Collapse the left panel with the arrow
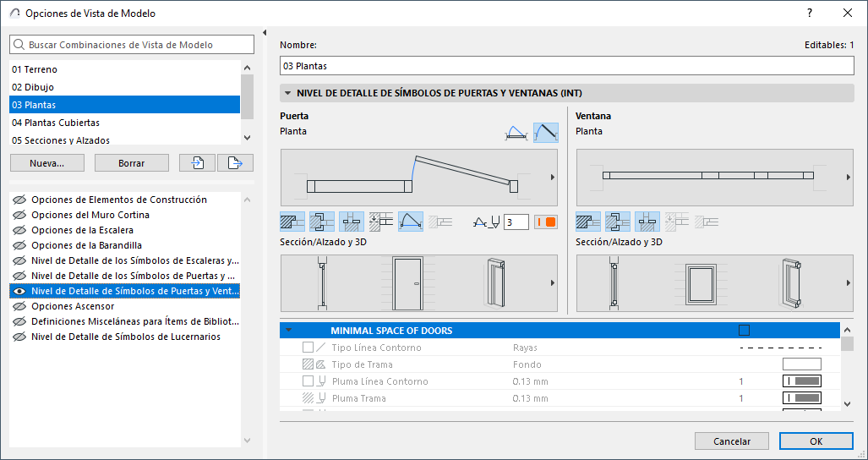 265,33
